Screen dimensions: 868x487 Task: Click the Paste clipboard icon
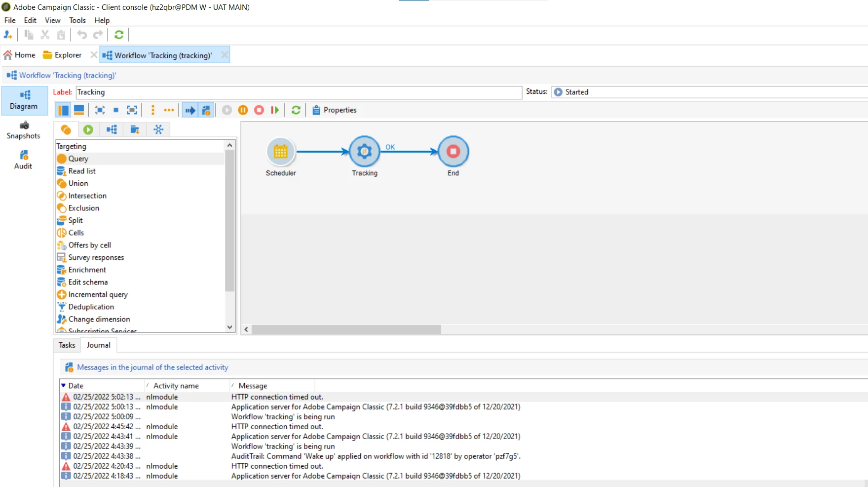click(x=61, y=35)
